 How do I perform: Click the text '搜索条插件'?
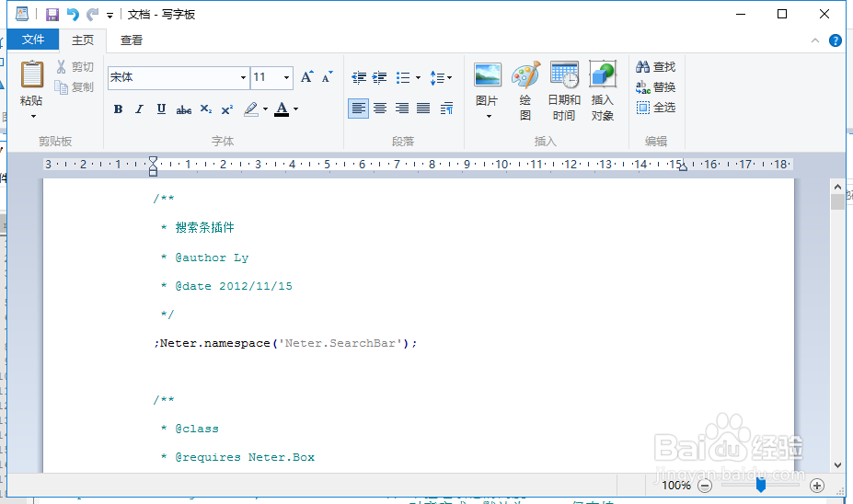204,228
